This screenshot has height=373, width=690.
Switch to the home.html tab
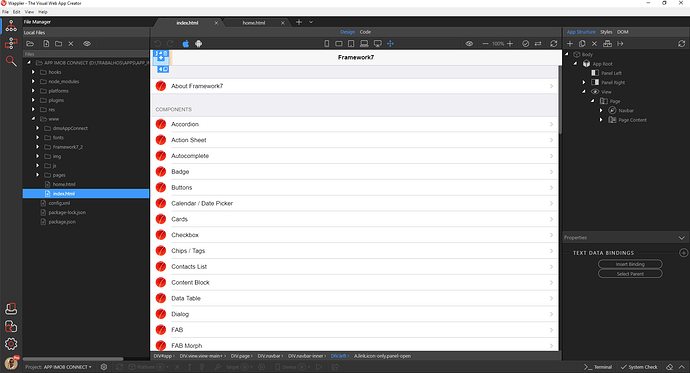[x=253, y=23]
